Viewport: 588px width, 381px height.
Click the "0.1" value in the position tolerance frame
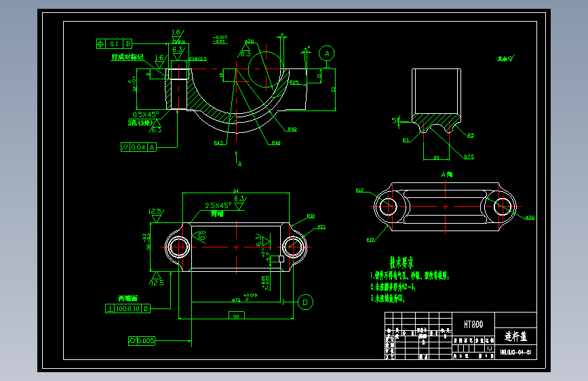point(114,44)
